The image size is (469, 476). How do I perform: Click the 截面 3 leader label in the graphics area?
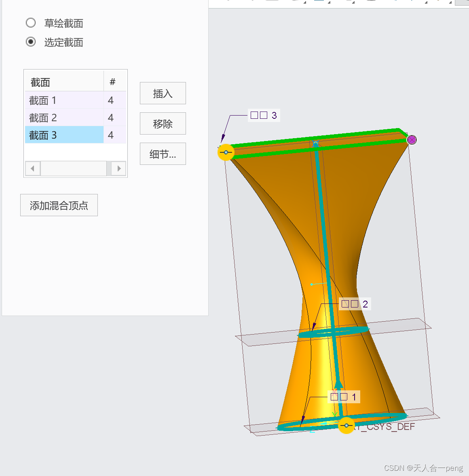pyautogui.click(x=264, y=115)
